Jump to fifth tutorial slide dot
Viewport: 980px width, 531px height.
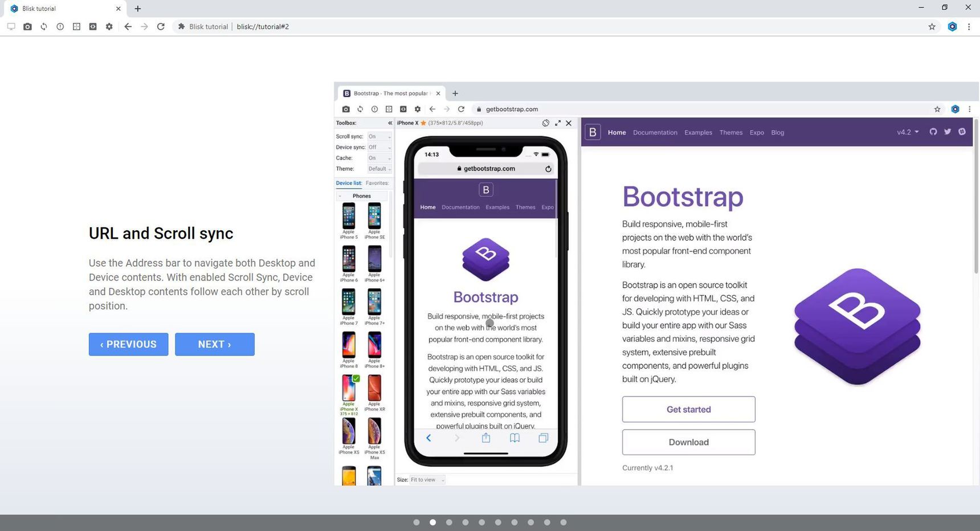point(482,522)
